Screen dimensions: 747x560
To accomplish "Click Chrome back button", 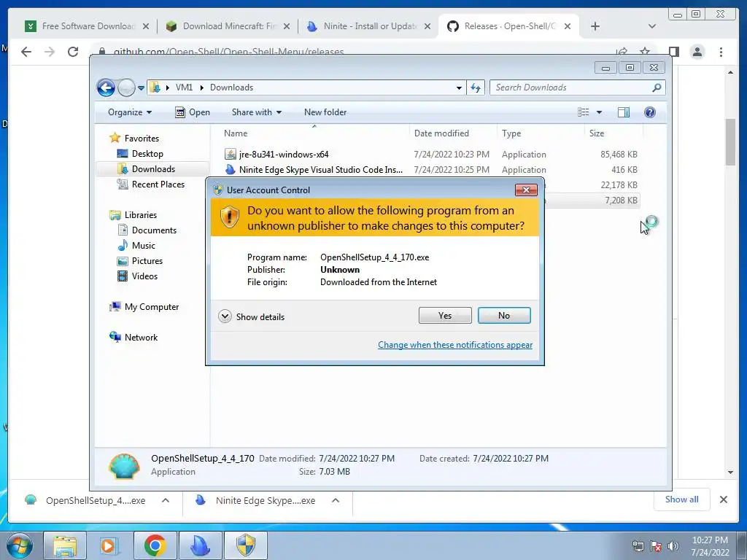I will [x=26, y=52].
